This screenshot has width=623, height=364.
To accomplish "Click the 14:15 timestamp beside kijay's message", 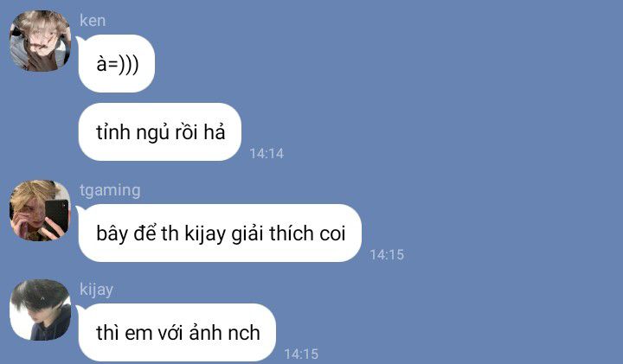I will [x=301, y=354].
